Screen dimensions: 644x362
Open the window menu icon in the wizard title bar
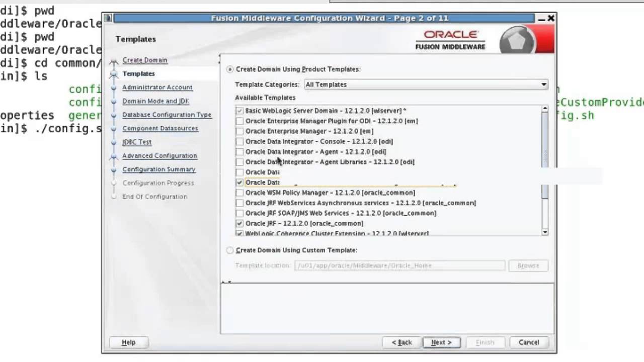[x=108, y=18]
